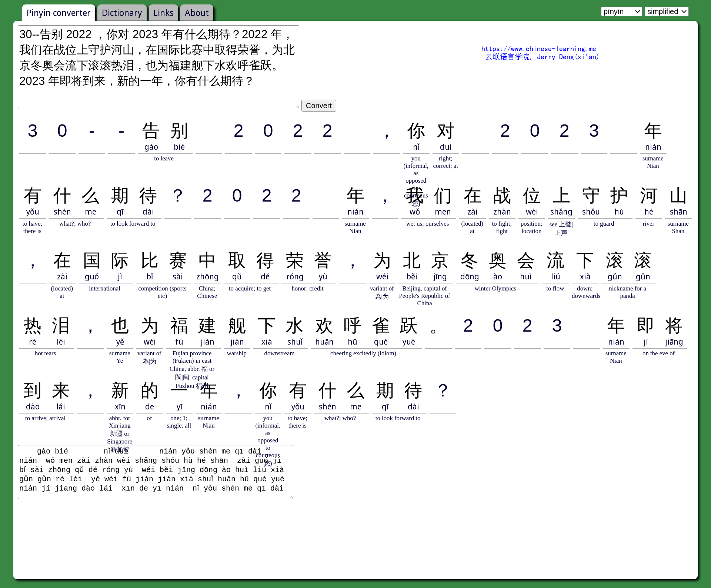Switch to the Dictionary tab
Screen dimensions: 711x588
click(x=122, y=13)
